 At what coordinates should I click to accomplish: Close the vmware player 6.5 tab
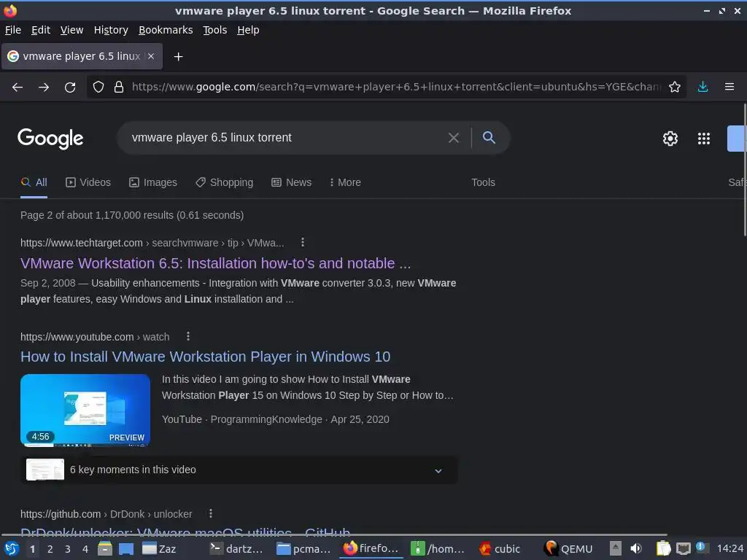click(151, 56)
